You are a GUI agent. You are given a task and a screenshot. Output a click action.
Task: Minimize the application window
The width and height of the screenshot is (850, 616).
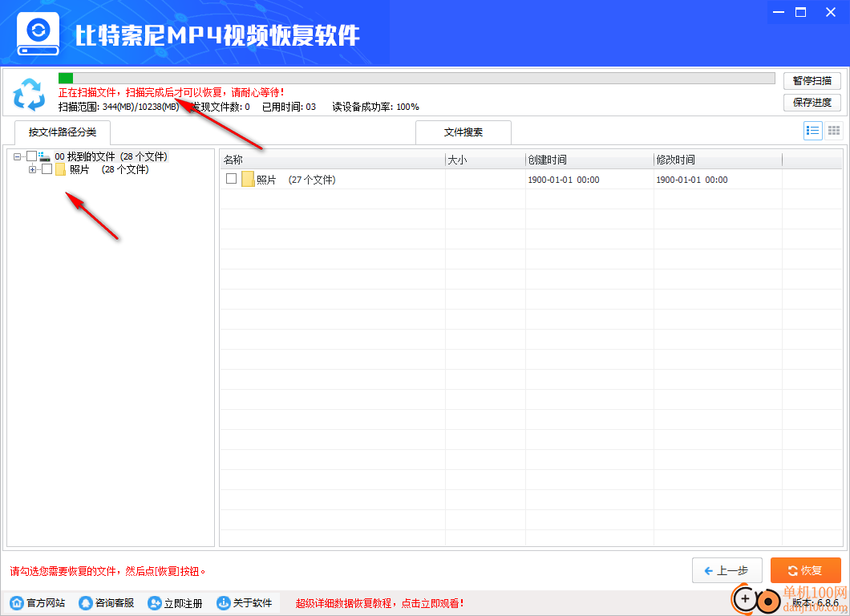779,12
